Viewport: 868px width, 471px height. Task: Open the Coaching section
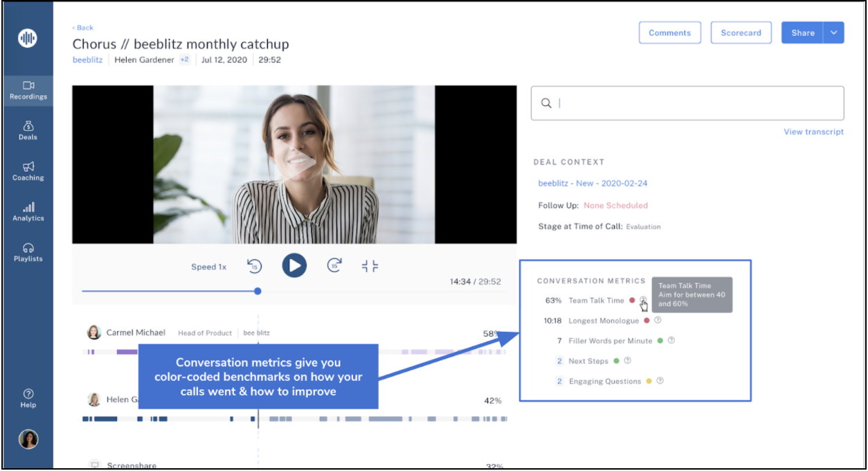(28, 171)
